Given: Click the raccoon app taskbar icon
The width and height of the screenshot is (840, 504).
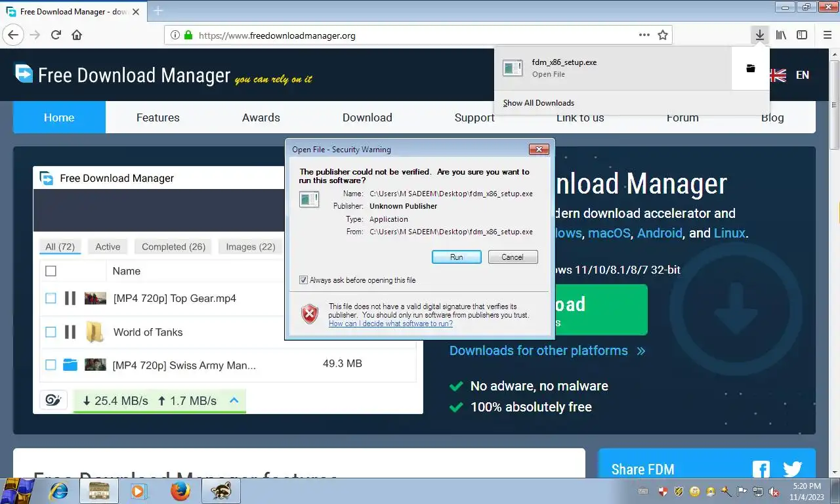Looking at the screenshot, I should pos(221,491).
